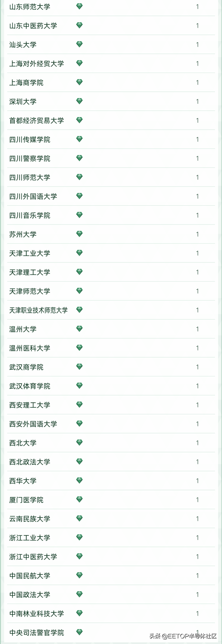Click the 头条 @EETOP半导体社区 watermark
Screen dimensions: 222x644
[183, 636]
